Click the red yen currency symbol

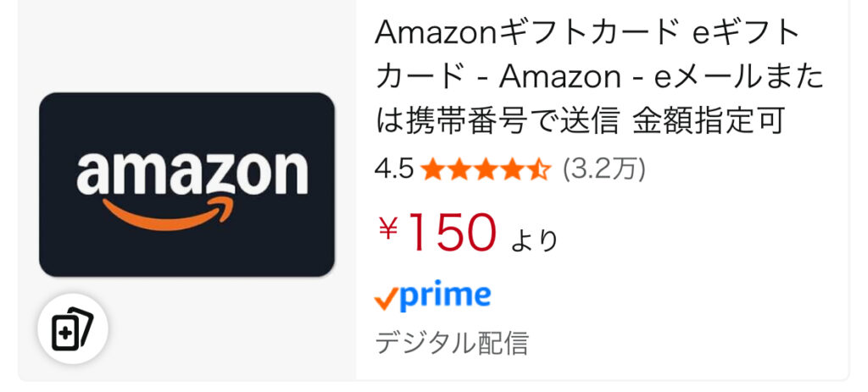click(x=388, y=229)
